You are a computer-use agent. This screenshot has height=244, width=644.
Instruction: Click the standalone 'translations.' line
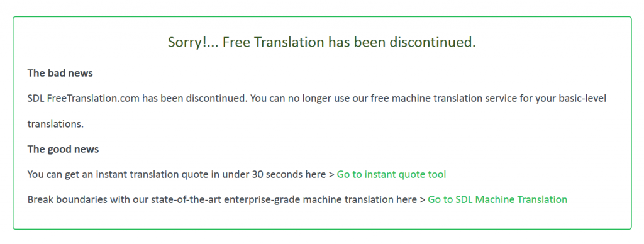(55, 124)
